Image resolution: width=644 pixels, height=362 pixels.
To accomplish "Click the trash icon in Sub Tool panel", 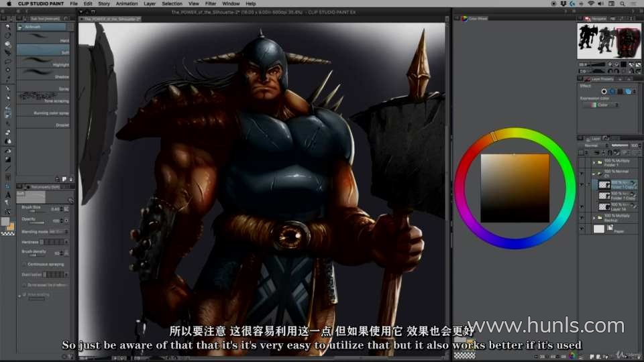I will (70, 180).
